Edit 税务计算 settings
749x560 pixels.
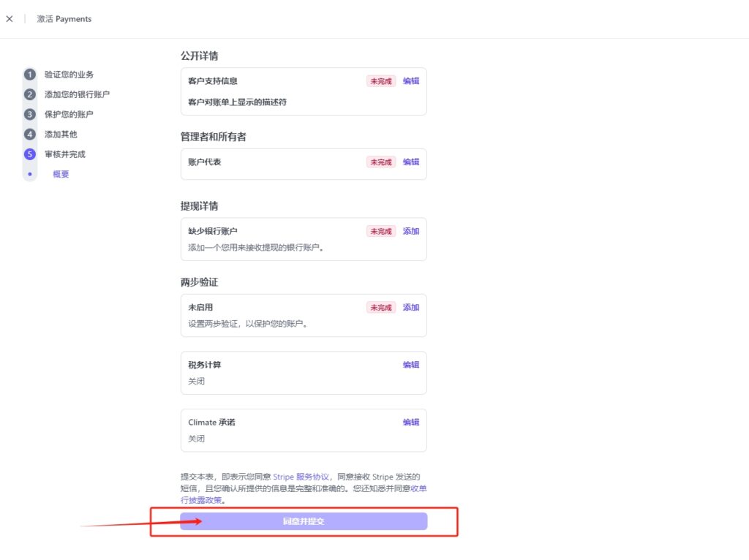click(x=411, y=365)
